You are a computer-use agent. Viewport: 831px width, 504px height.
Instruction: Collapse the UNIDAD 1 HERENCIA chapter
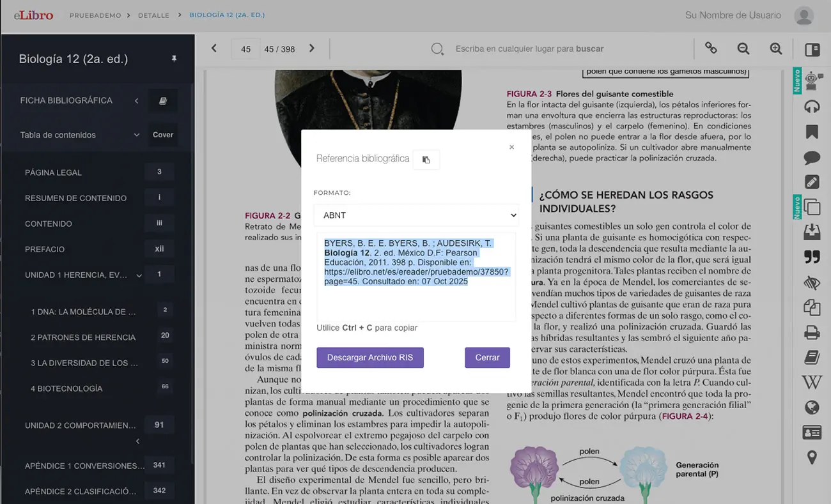(x=139, y=275)
